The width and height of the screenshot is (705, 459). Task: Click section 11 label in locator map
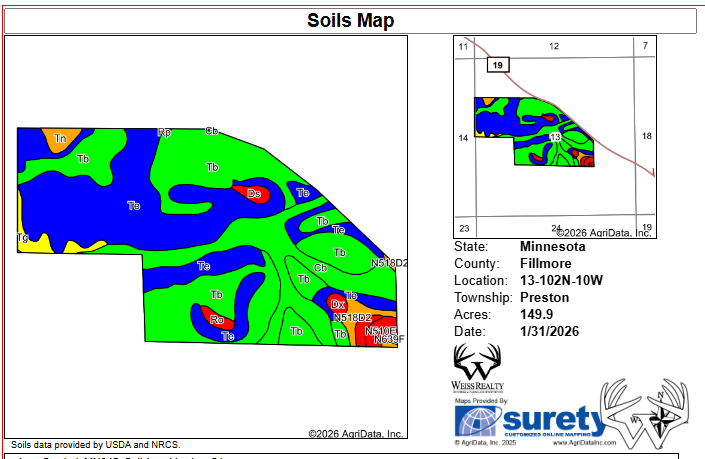[463, 47]
